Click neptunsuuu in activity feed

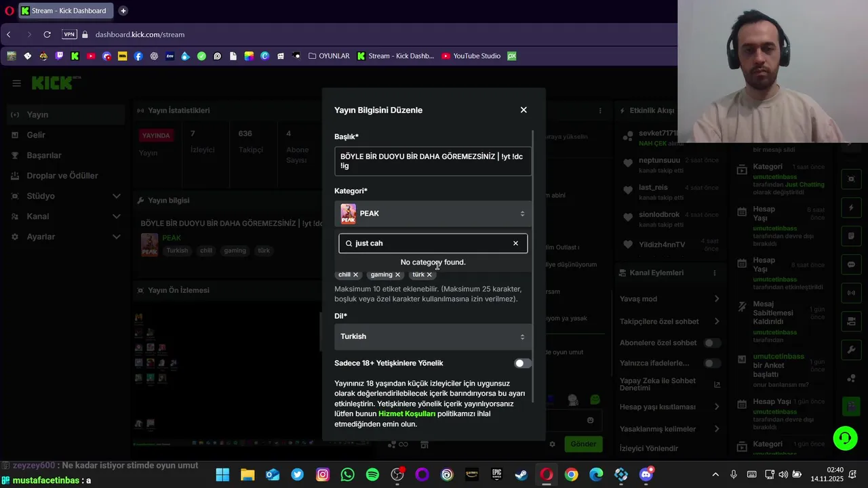point(659,161)
